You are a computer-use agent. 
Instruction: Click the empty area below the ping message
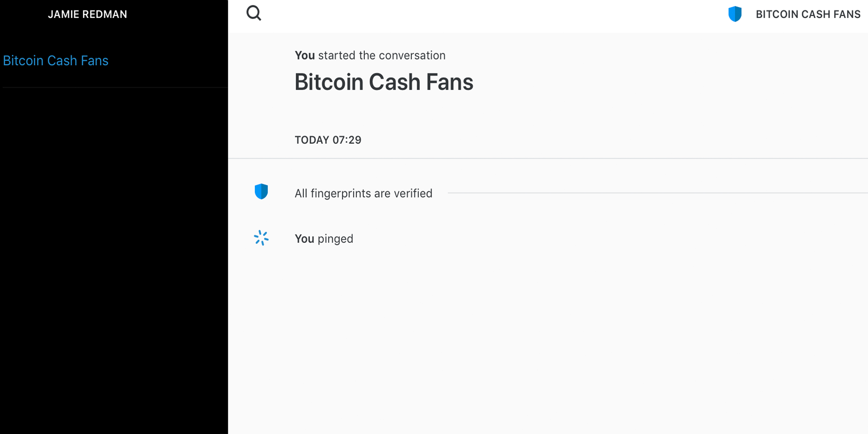click(x=539, y=337)
